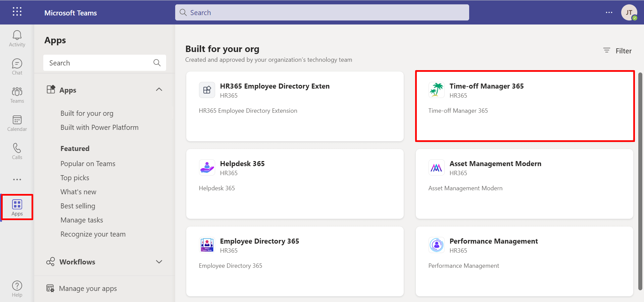
Task: Select What's new category
Action: 78,192
